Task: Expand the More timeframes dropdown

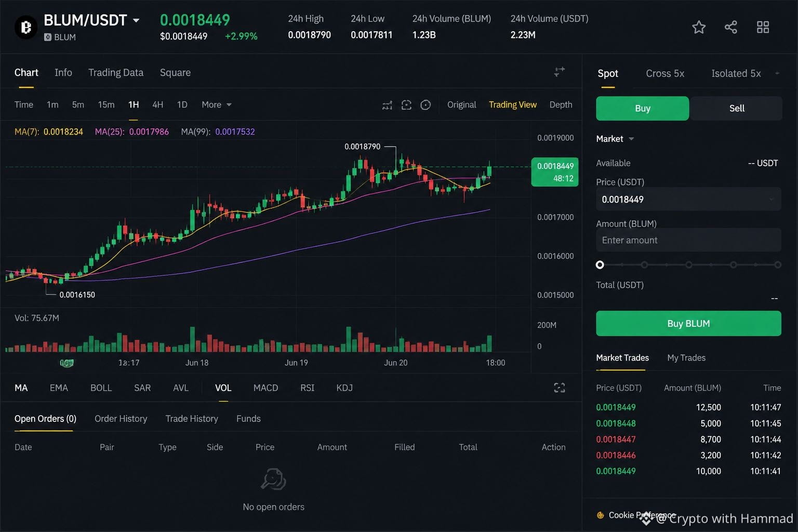Action: (x=217, y=104)
